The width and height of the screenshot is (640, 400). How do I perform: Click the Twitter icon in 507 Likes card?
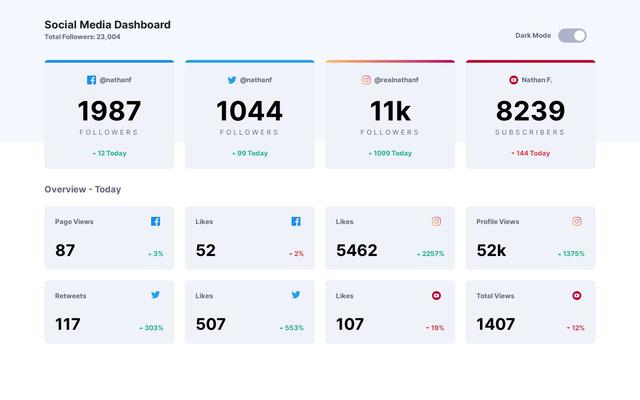[296, 295]
